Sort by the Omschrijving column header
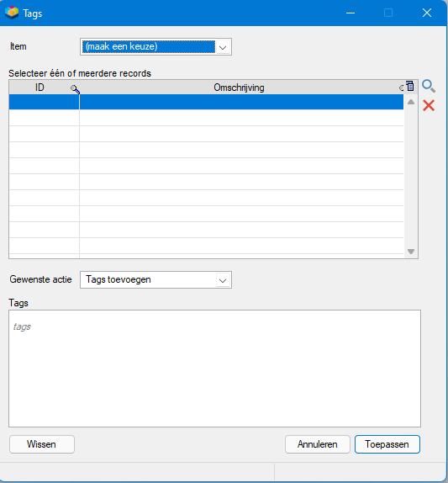 239,88
